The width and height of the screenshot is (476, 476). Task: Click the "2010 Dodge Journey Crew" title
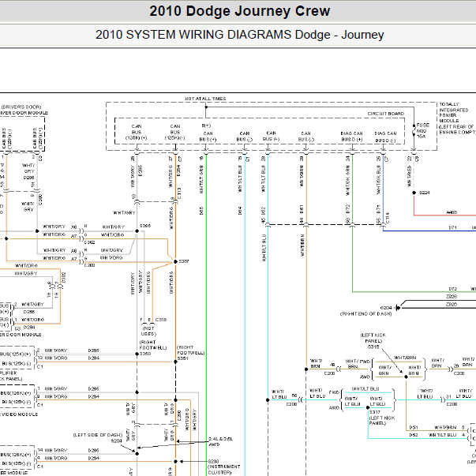[x=239, y=11]
